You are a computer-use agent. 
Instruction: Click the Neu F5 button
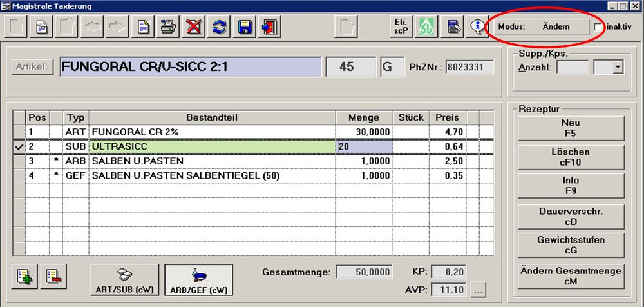coord(571,128)
